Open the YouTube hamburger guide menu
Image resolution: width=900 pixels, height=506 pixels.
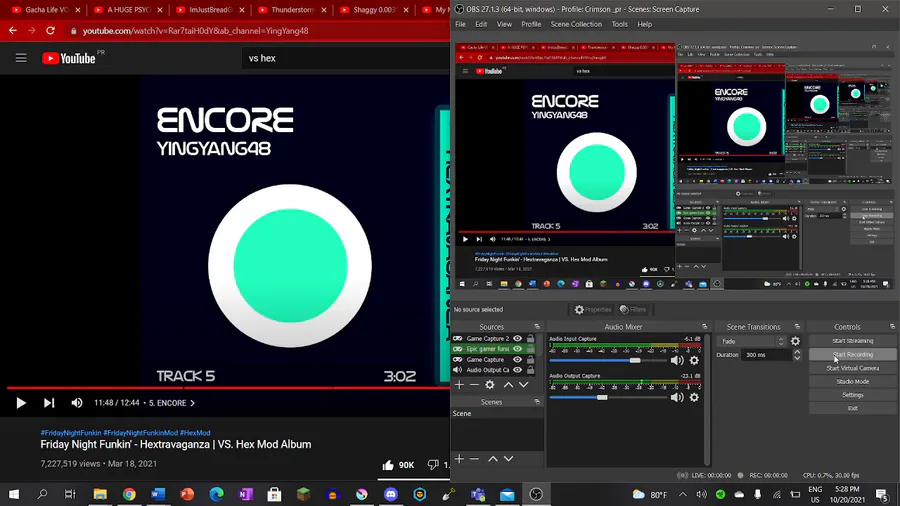point(21,58)
